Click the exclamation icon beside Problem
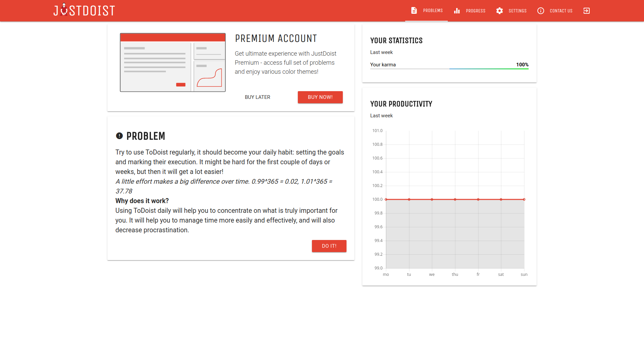Viewport: 644px width, 362px height. click(x=119, y=136)
